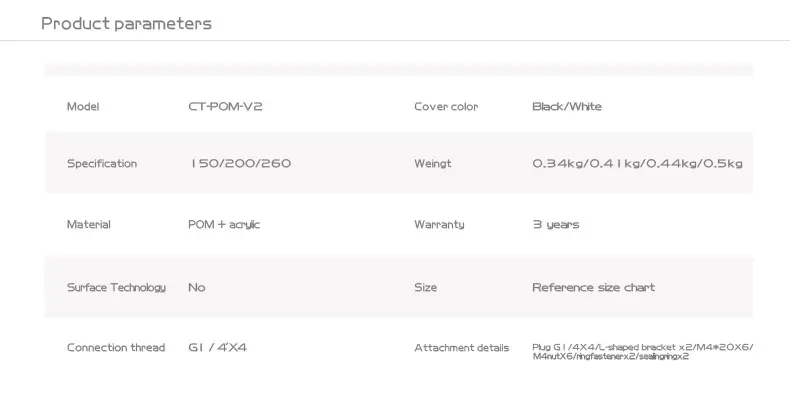Screen dimensions: 790x402
Task: Click the Black/White cover color value
Action: coord(567,107)
